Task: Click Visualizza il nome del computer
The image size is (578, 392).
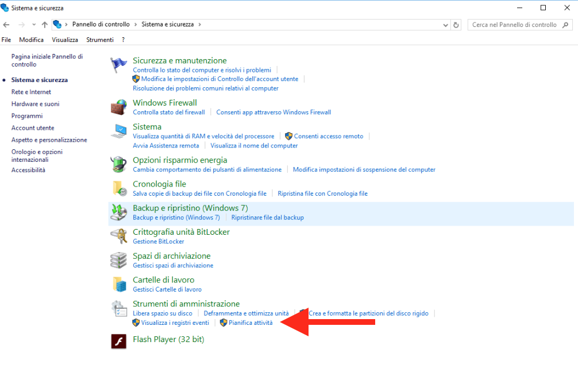Action: pyautogui.click(x=254, y=146)
